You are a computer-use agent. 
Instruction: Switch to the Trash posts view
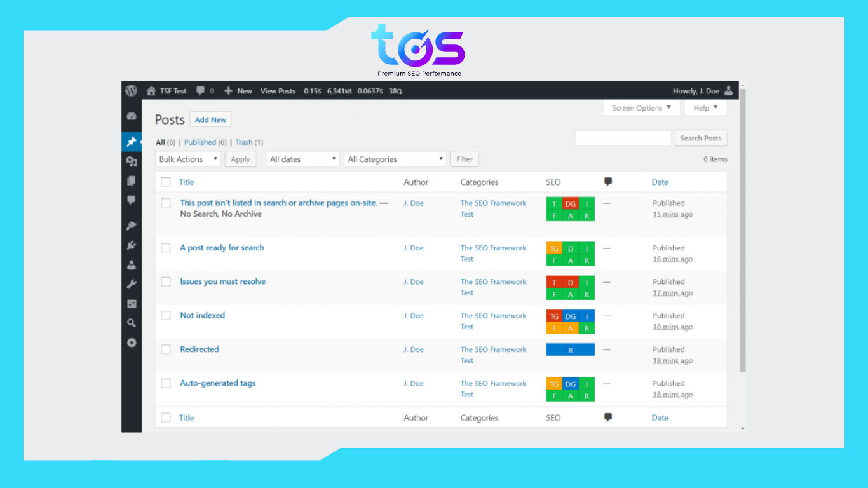tap(244, 142)
